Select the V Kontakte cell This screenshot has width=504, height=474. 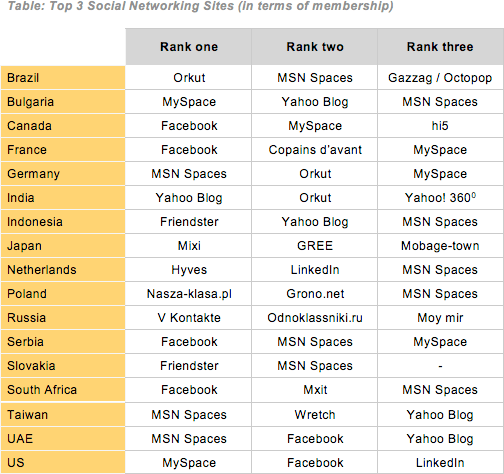pyautogui.click(x=189, y=318)
